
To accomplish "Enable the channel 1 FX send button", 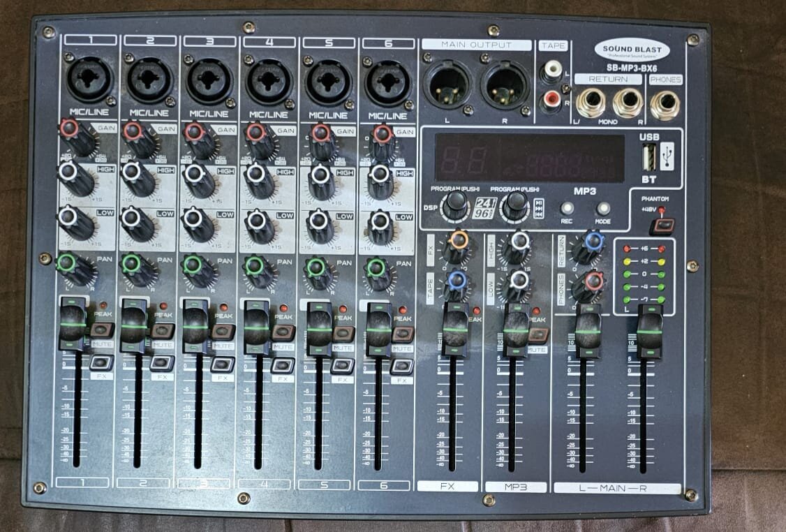I will coord(102,362).
